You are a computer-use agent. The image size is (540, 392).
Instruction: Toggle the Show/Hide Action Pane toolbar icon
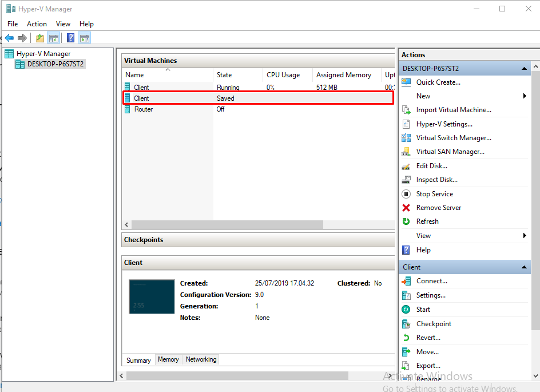85,38
